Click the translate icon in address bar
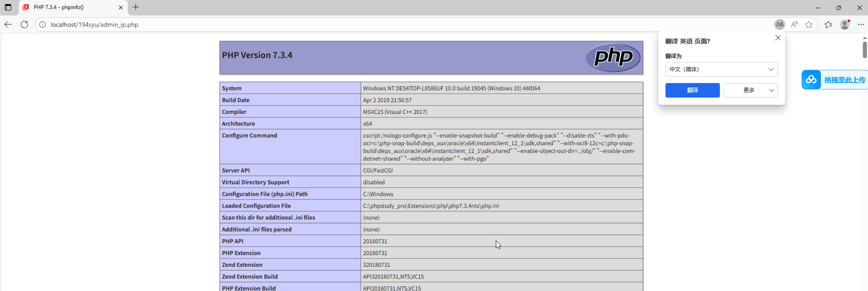 (779, 24)
